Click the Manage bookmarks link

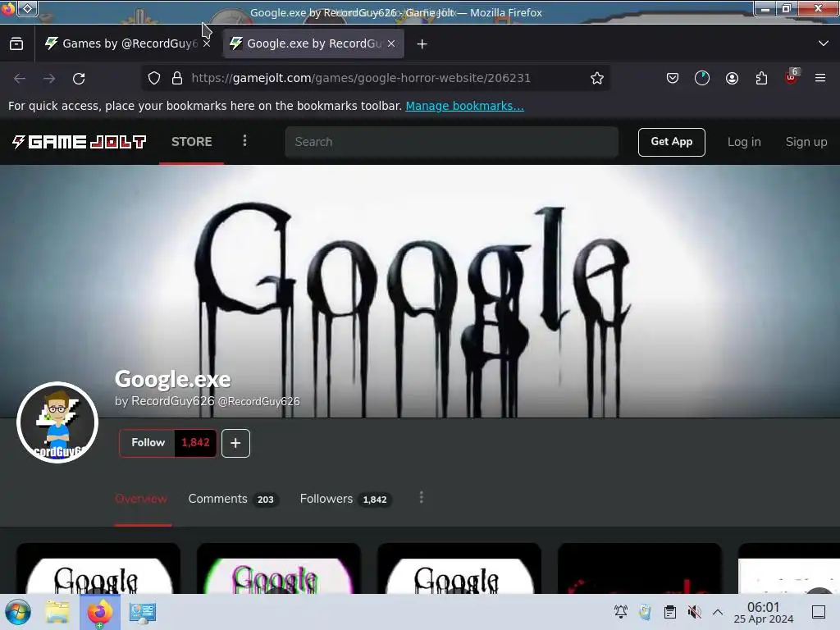tap(464, 106)
